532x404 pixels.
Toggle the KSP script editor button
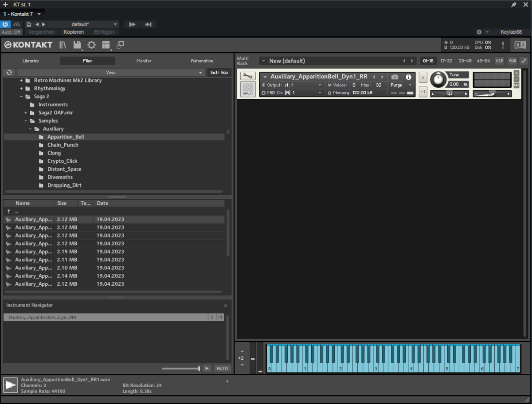[x=500, y=61]
